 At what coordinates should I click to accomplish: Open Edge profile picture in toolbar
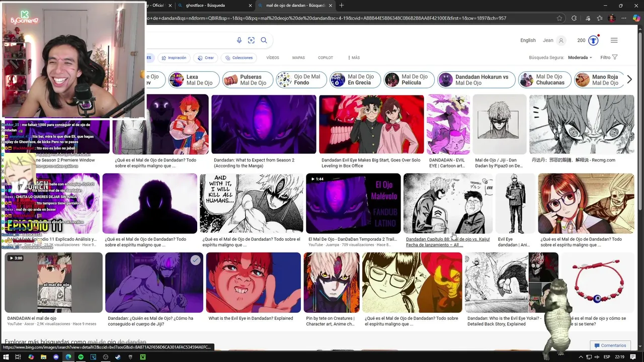point(612,18)
